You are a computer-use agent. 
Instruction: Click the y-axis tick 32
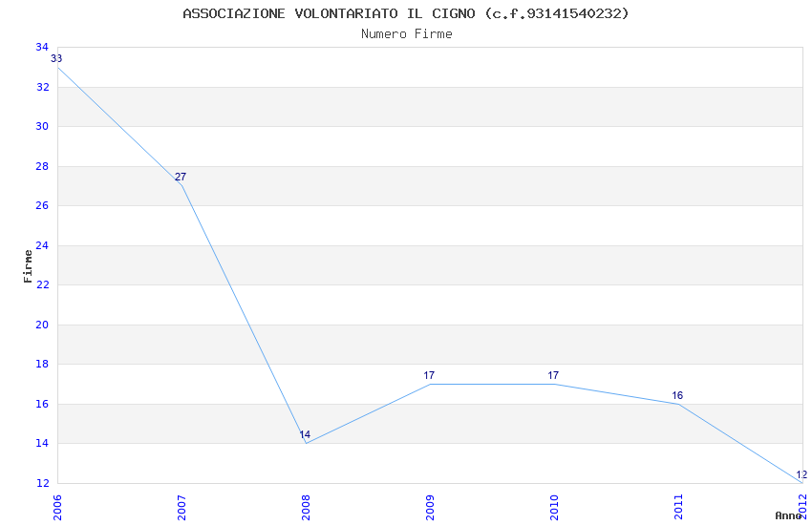pyautogui.click(x=42, y=87)
